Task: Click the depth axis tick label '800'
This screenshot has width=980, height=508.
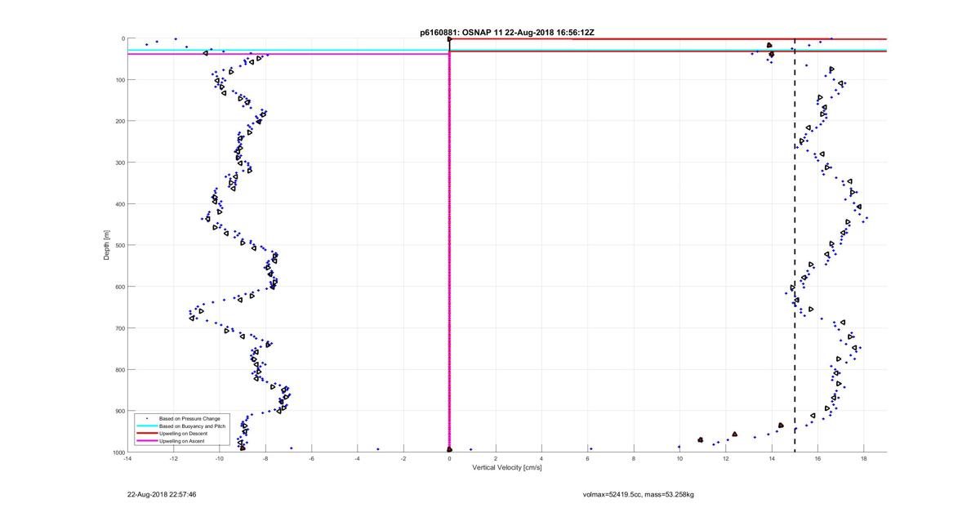Action: coord(119,369)
